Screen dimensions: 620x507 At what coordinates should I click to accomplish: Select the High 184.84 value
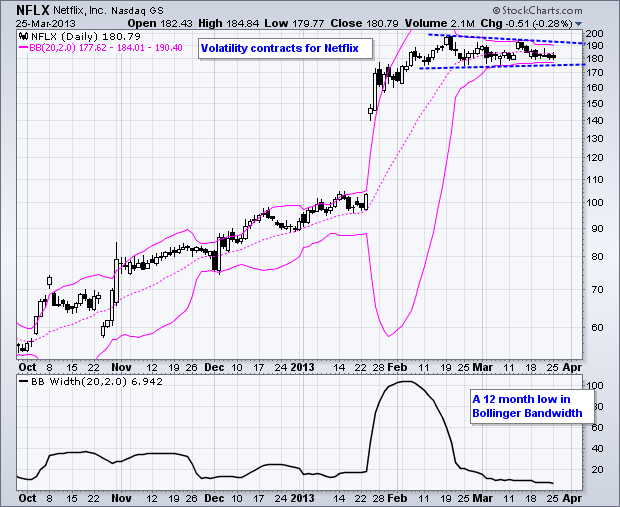[229, 24]
